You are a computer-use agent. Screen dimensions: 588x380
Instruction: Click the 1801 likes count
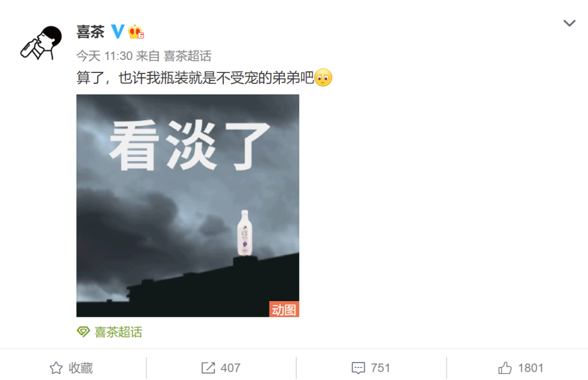click(x=531, y=368)
